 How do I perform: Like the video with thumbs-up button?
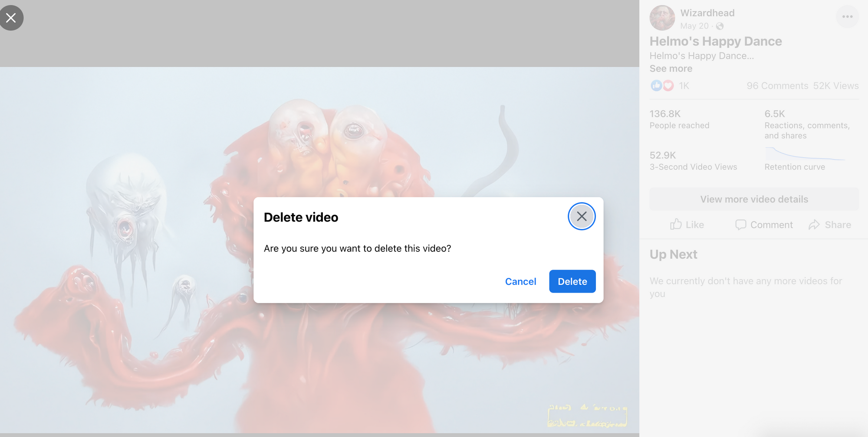687,225
